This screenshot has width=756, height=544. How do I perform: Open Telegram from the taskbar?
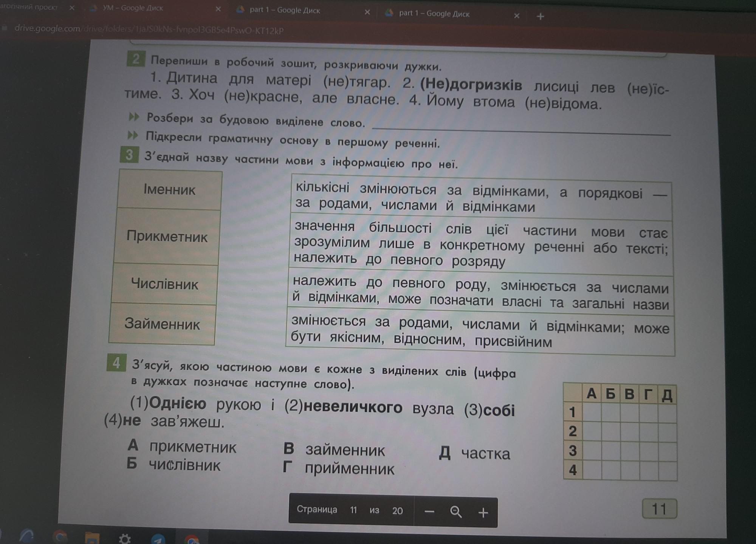[158, 539]
